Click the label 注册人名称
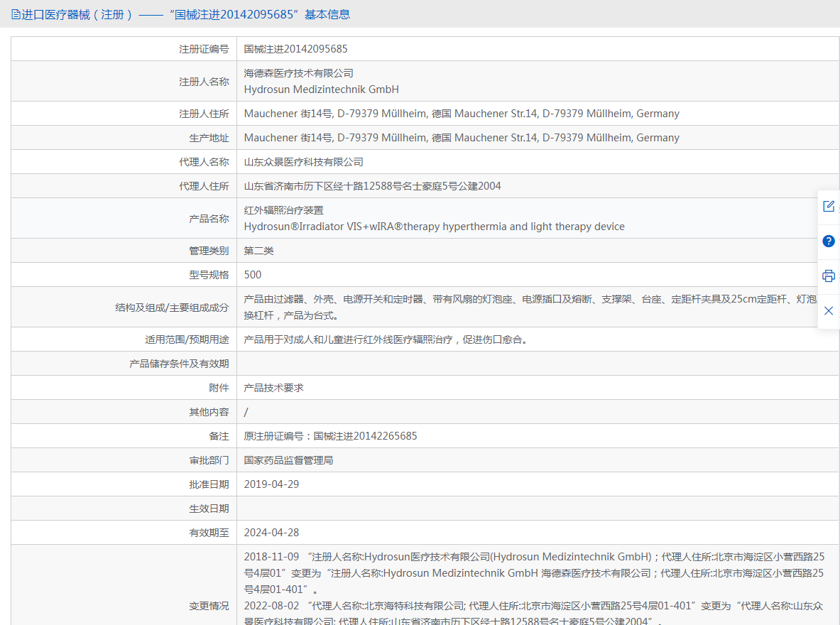Image resolution: width=840 pixels, height=625 pixels. point(204,82)
